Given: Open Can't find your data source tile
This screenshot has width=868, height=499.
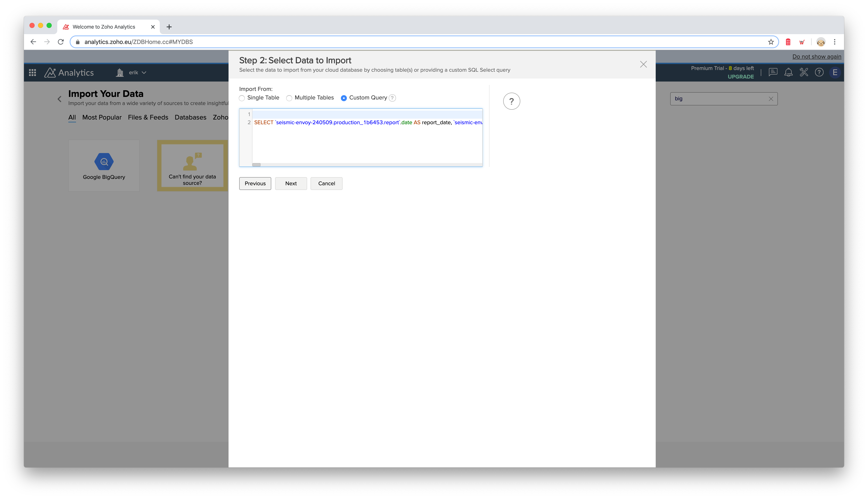Looking at the screenshot, I should [x=192, y=166].
